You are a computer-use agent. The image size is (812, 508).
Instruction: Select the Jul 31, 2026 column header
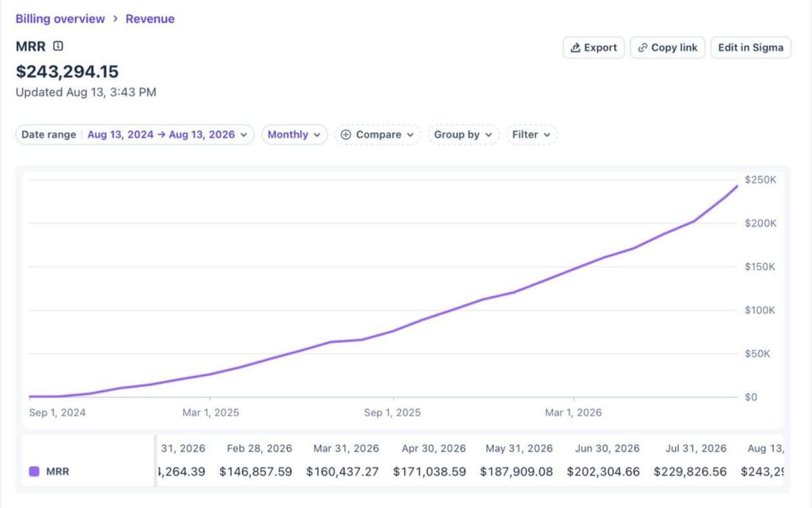pos(695,448)
